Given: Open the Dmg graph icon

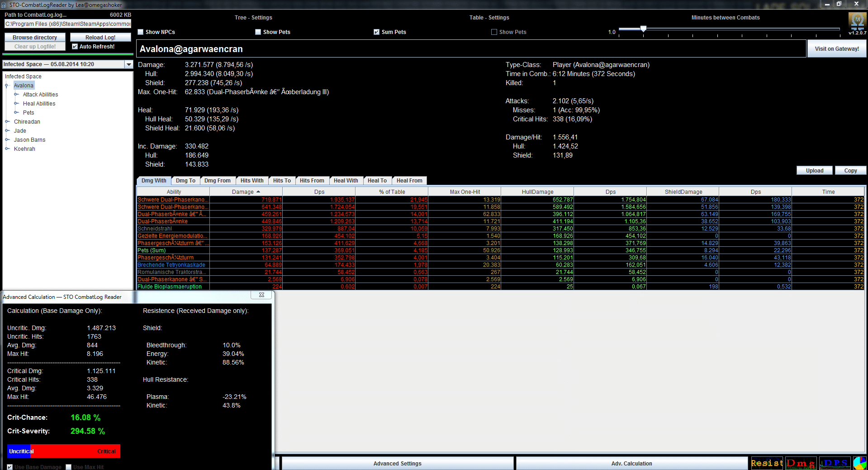Looking at the screenshot, I should pos(801,463).
